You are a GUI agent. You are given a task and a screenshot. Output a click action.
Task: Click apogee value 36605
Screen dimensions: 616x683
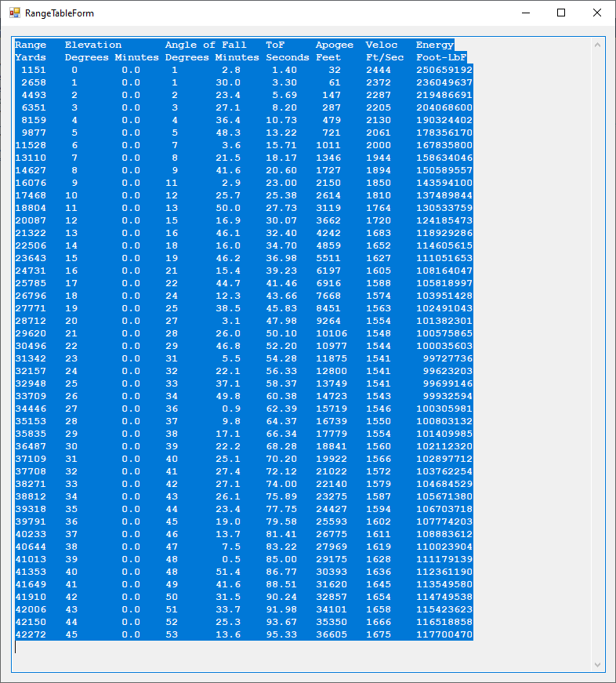pyautogui.click(x=332, y=634)
